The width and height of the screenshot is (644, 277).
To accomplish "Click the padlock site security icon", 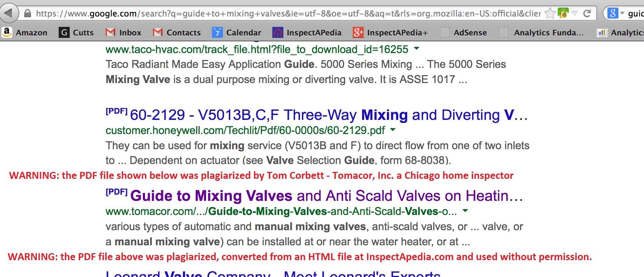I will coord(28,13).
